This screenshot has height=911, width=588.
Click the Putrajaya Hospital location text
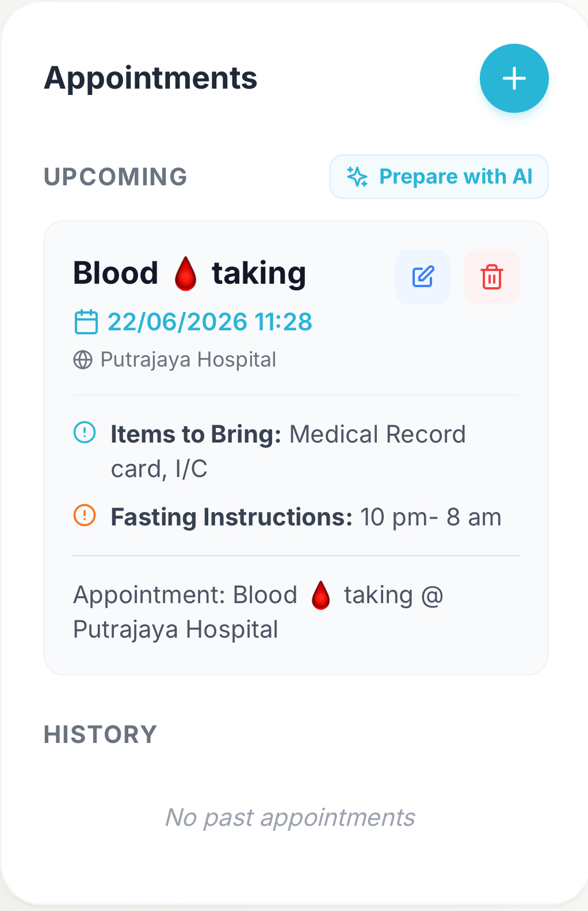188,360
